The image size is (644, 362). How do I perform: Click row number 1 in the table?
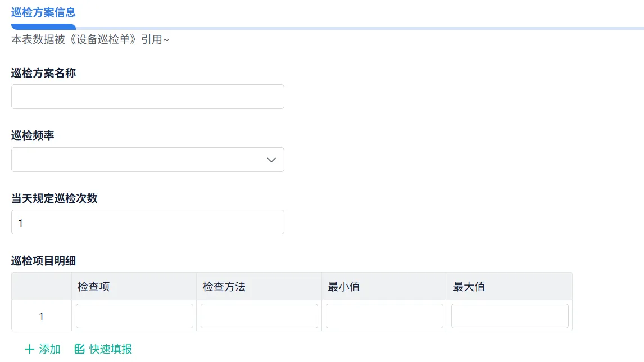pyautogui.click(x=41, y=315)
